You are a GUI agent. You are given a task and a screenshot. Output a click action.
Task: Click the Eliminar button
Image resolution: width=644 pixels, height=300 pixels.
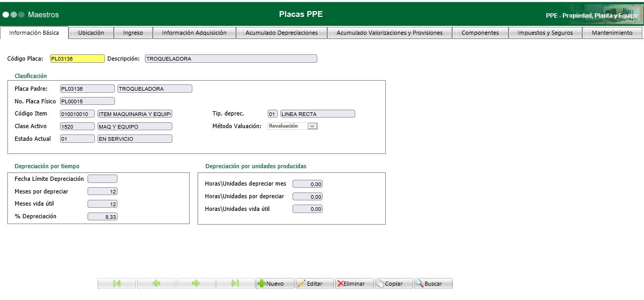pos(354,284)
